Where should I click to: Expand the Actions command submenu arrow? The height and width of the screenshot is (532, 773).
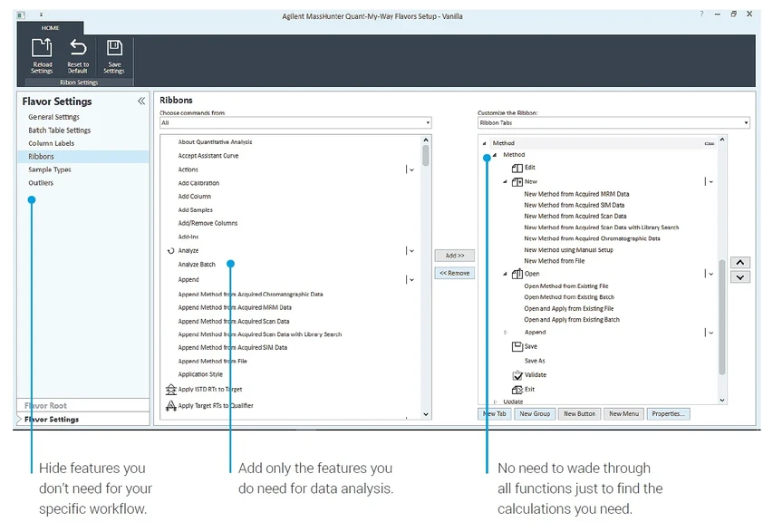tap(411, 169)
